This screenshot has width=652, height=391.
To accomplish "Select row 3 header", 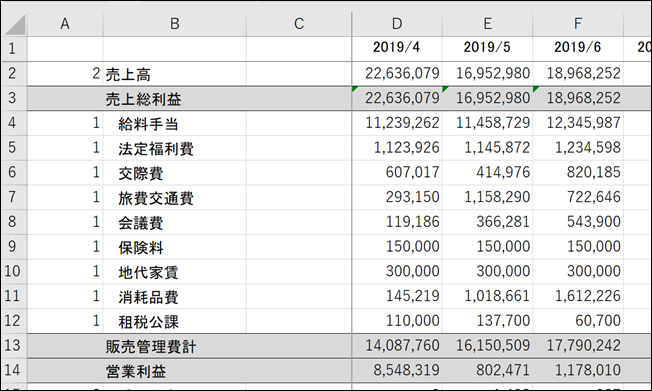I will click(x=13, y=98).
